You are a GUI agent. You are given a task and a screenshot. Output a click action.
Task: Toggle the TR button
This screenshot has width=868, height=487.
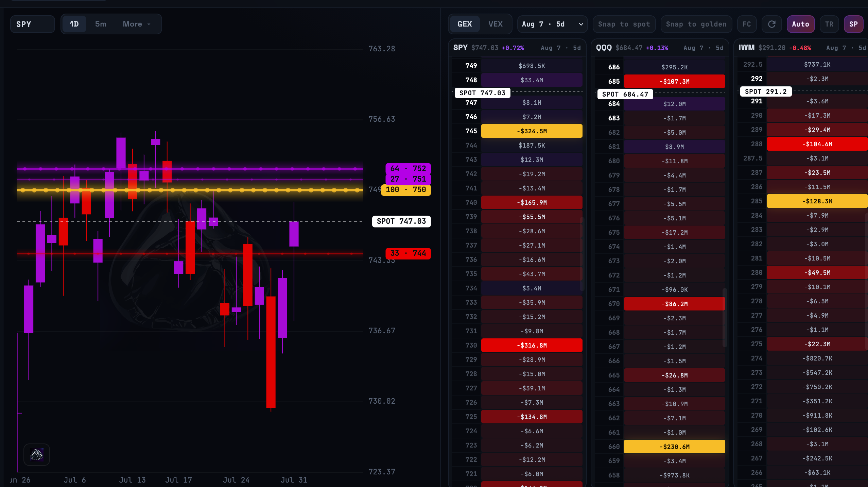pyautogui.click(x=829, y=24)
